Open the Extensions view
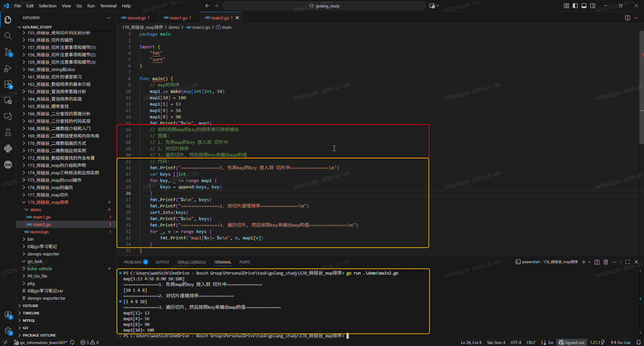 click(x=8, y=84)
